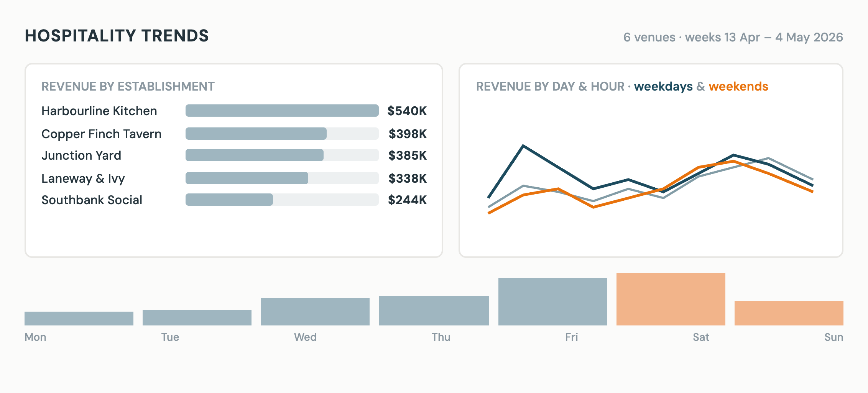
Task: Click the $385K value
Action: [408, 155]
